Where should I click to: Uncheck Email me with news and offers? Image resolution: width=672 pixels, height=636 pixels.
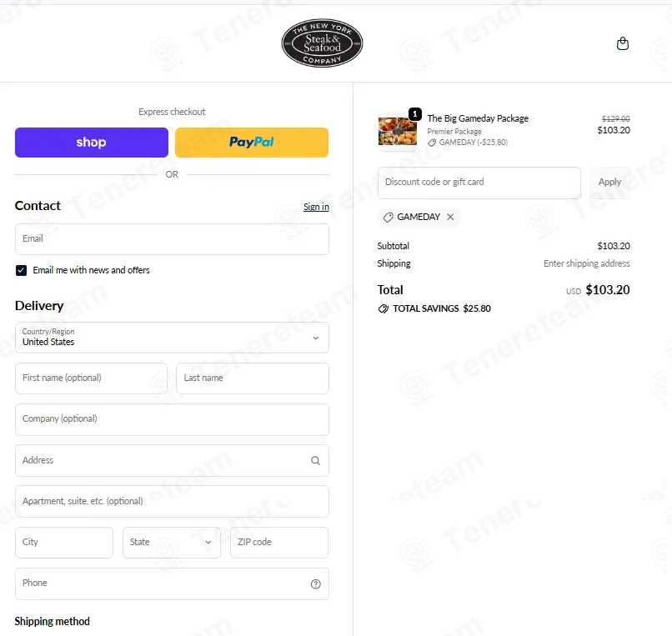coord(22,270)
